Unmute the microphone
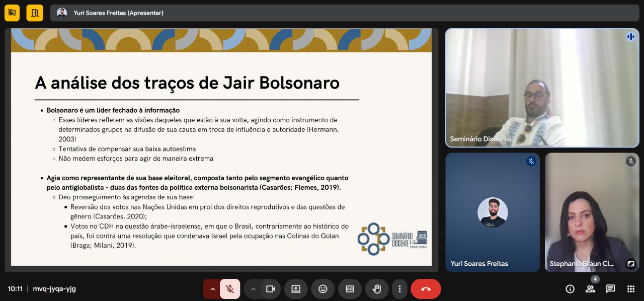 (230, 289)
